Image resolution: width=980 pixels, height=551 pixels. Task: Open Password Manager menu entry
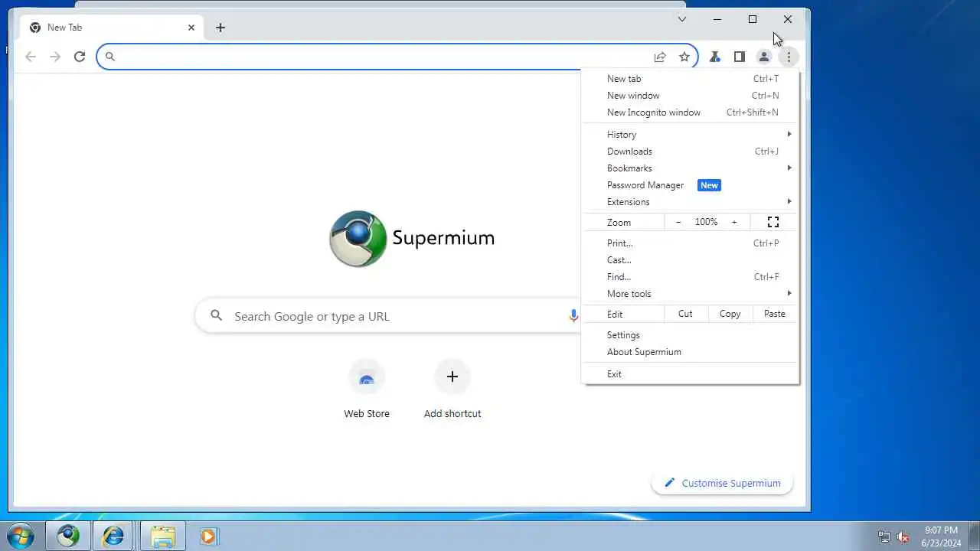(690, 185)
